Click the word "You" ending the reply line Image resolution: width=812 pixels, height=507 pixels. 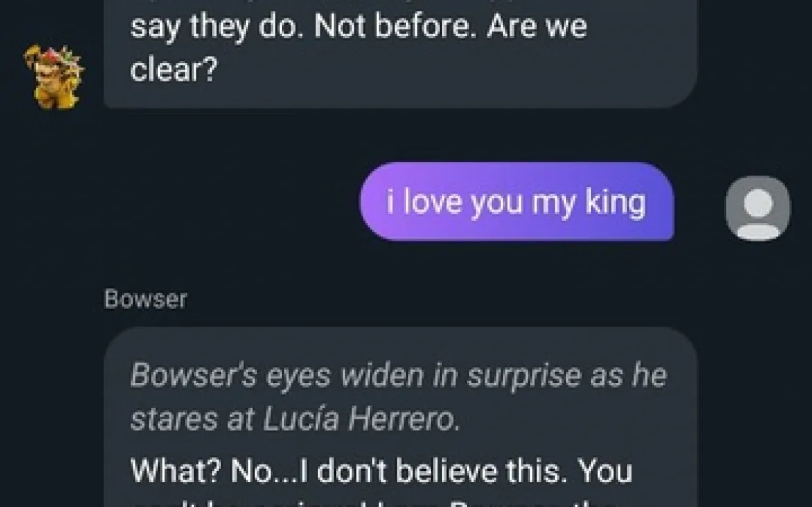point(605,472)
